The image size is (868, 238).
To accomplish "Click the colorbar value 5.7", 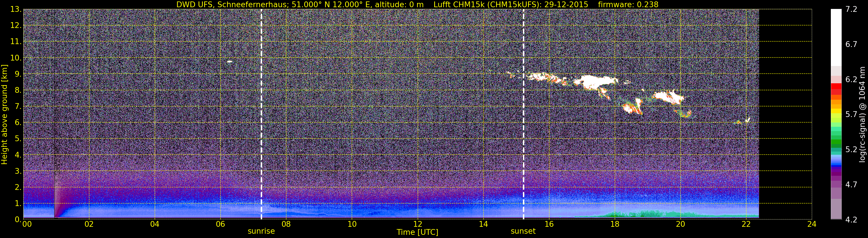I will [x=851, y=115].
